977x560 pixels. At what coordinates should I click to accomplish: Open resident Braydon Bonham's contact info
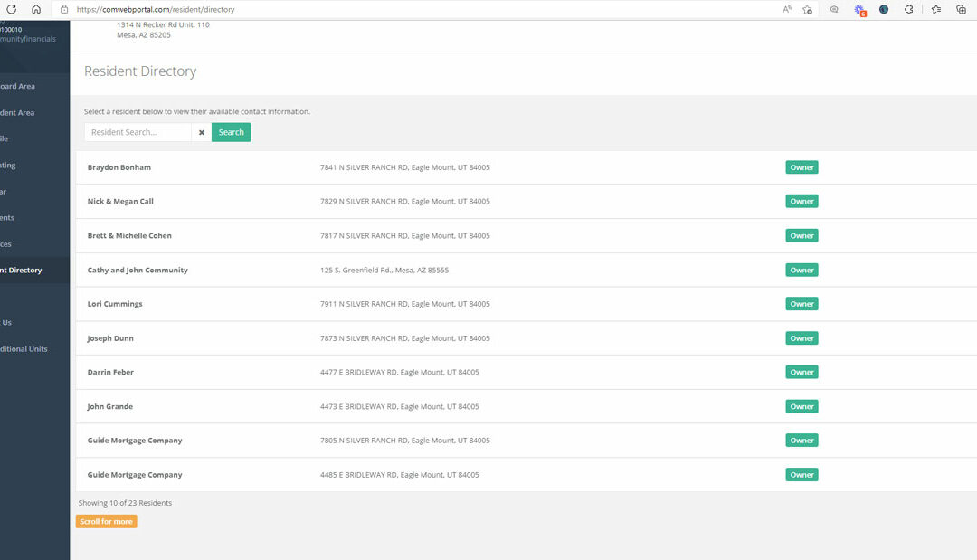(x=119, y=167)
